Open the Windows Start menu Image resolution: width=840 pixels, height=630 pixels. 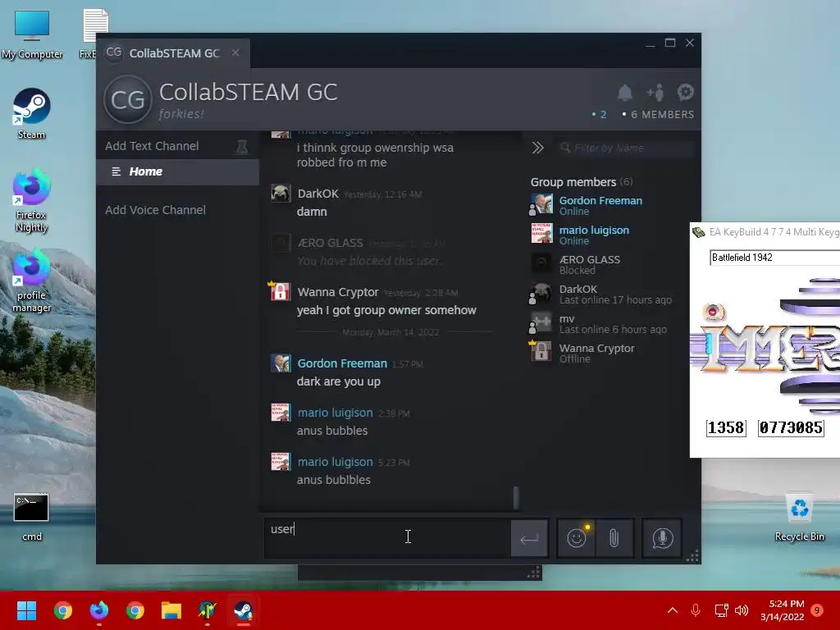point(26,610)
